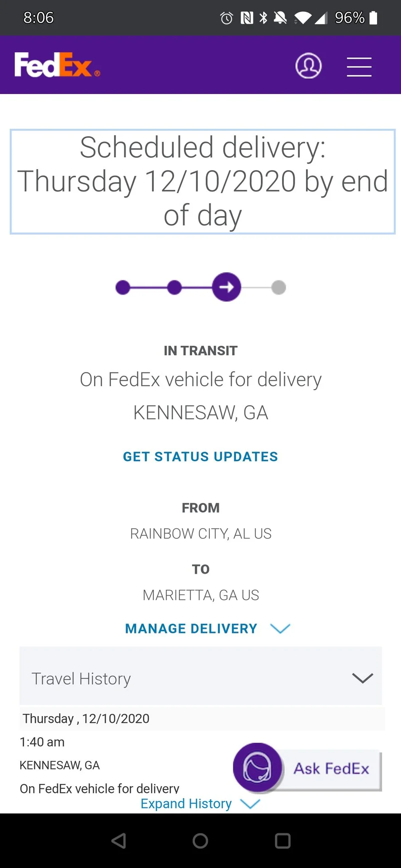Select the current in-transit arrow step
The image size is (401, 868).
pyautogui.click(x=226, y=287)
